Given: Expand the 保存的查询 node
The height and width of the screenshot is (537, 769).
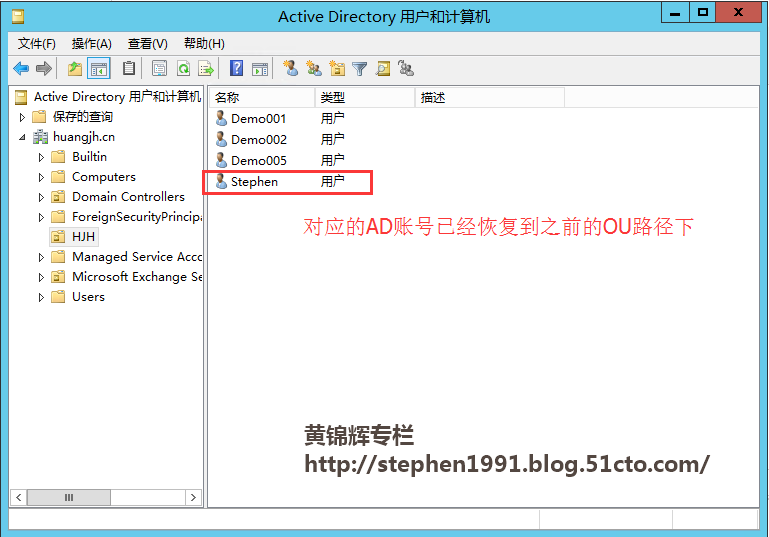Looking at the screenshot, I should 22,117.
